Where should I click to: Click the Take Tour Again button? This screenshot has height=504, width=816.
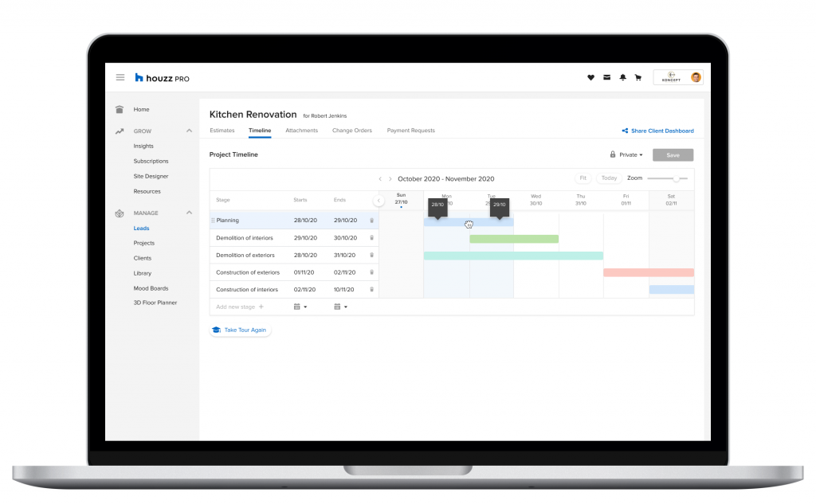(x=240, y=329)
